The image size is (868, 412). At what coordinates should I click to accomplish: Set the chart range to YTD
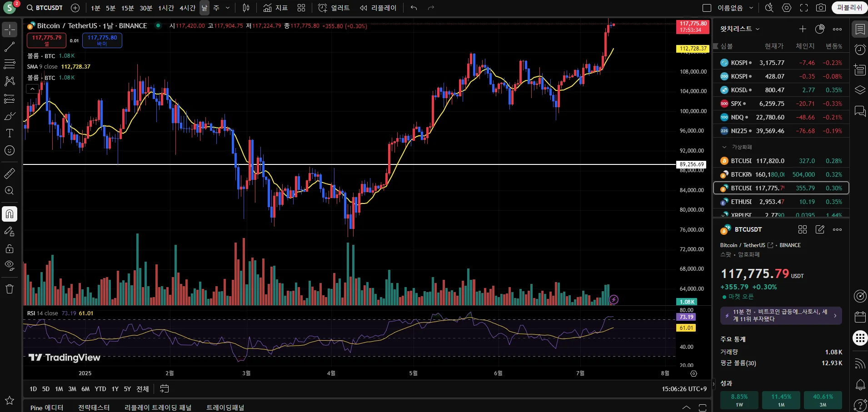100,389
